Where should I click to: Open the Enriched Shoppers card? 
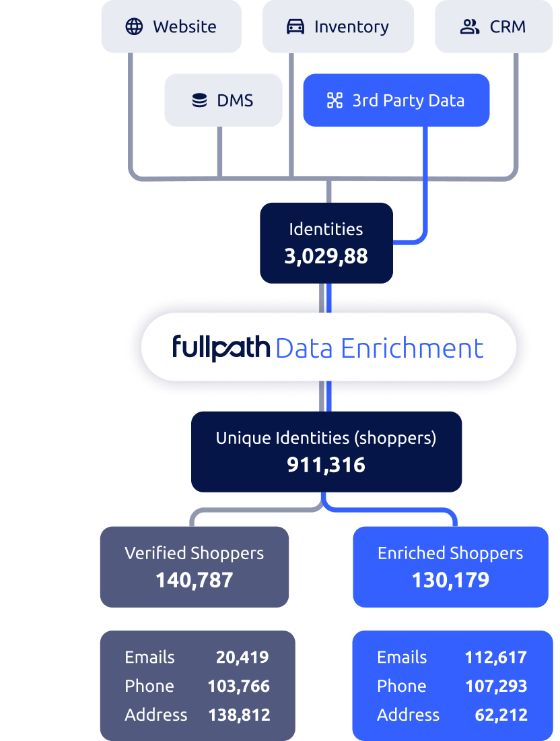tap(450, 566)
